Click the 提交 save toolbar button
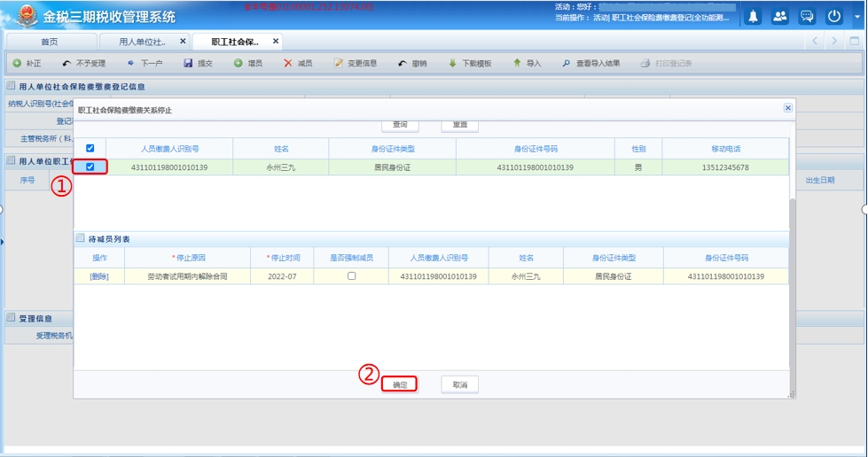Screen dimensions: 868x457 (x=198, y=64)
